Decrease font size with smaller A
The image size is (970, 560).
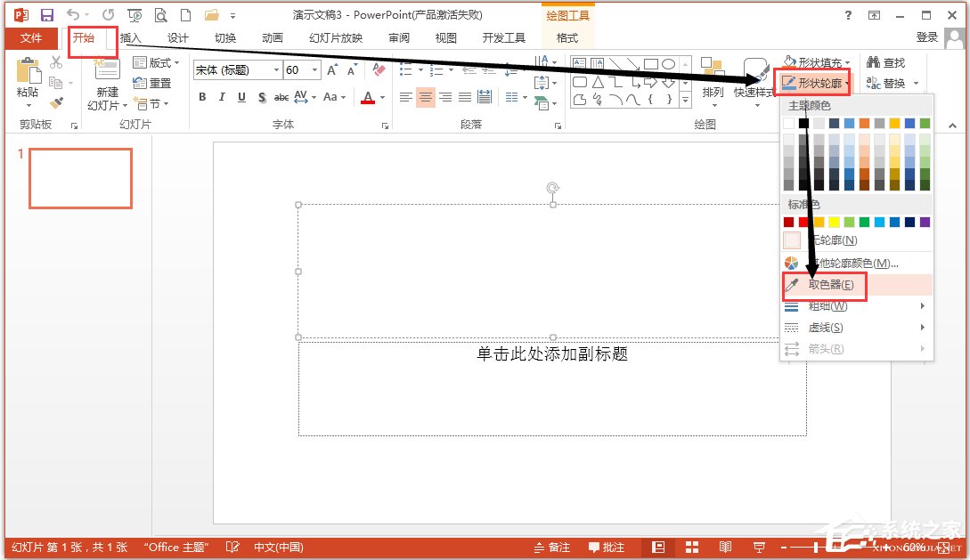tap(352, 69)
